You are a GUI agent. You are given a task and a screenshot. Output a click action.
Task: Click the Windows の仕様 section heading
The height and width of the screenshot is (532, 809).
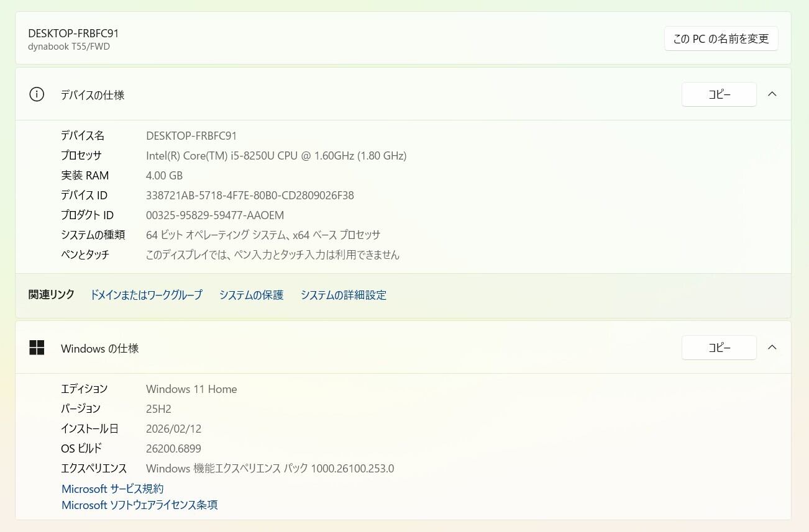click(x=99, y=348)
